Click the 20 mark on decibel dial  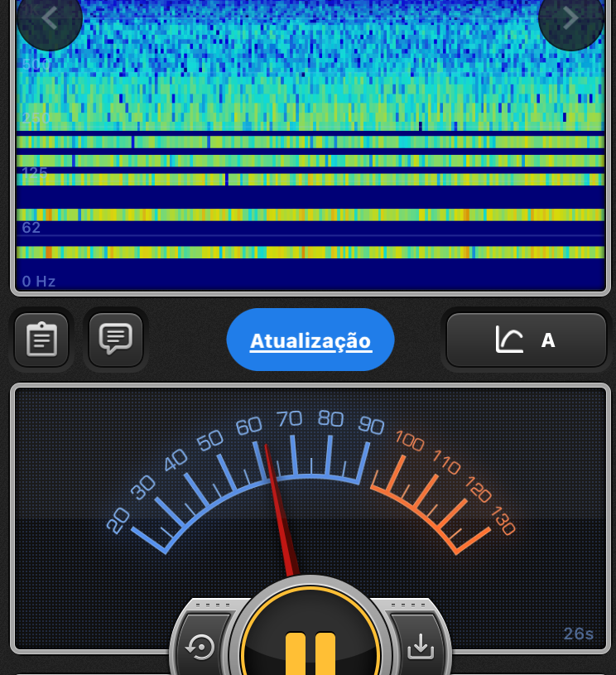tap(118, 520)
